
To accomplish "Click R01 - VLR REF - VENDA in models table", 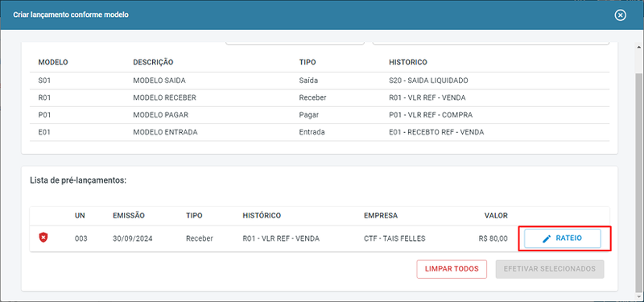I will pos(427,98).
